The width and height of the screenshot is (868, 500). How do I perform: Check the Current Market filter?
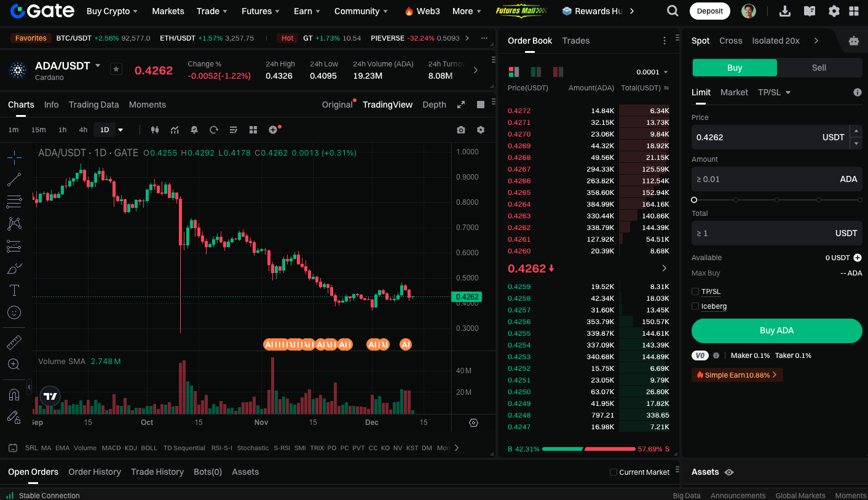(614, 472)
